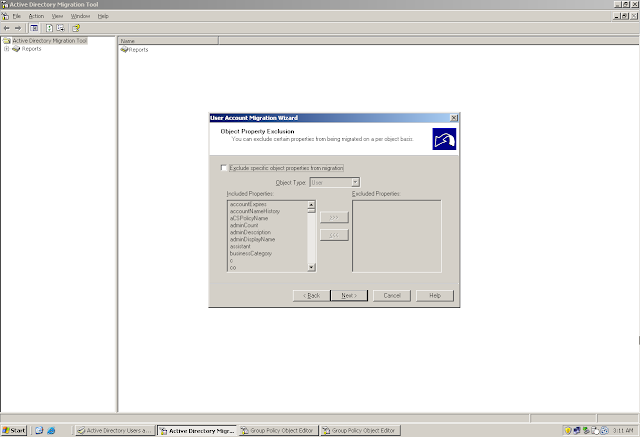Screen dimensions: 640x437
Task: Click inside the empty Excluded Properties list box
Action: pos(397,236)
